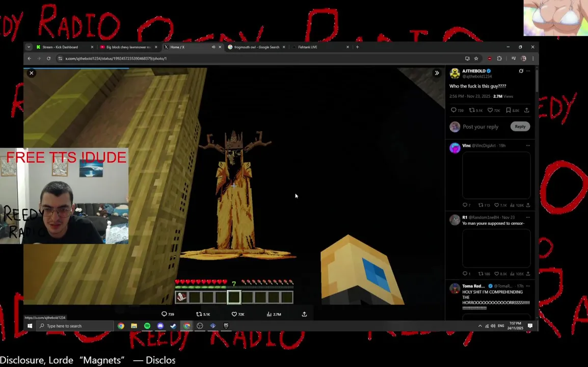The width and height of the screenshot is (588, 367).
Task: Share Vinc's reply
Action: [x=528, y=205]
